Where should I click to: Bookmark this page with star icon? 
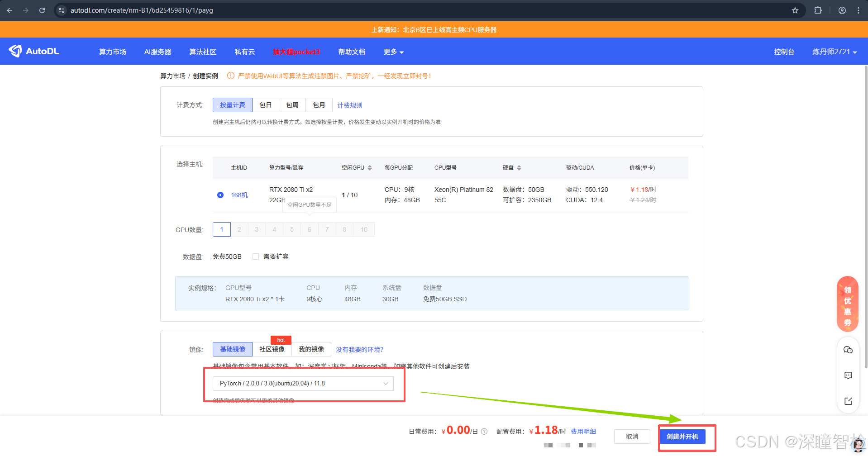(x=795, y=10)
